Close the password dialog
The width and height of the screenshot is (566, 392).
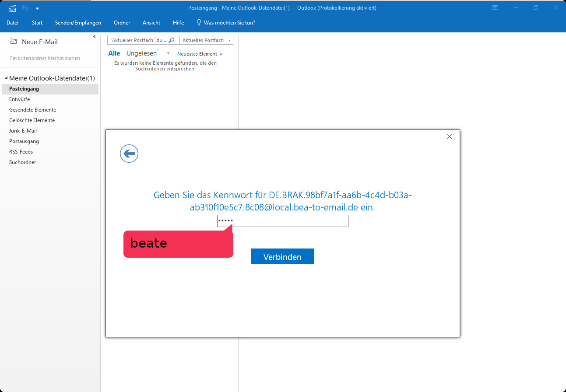[x=450, y=136]
